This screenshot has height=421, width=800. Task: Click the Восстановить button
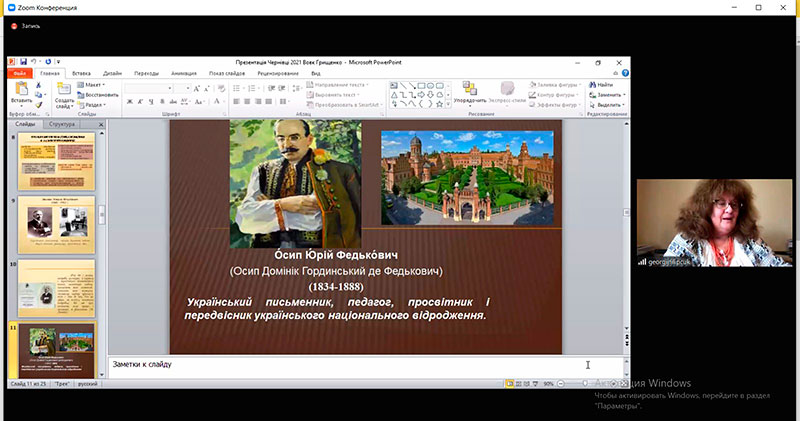98,95
